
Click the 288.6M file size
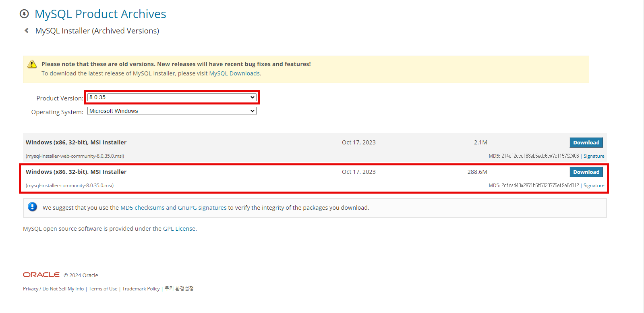click(x=477, y=172)
